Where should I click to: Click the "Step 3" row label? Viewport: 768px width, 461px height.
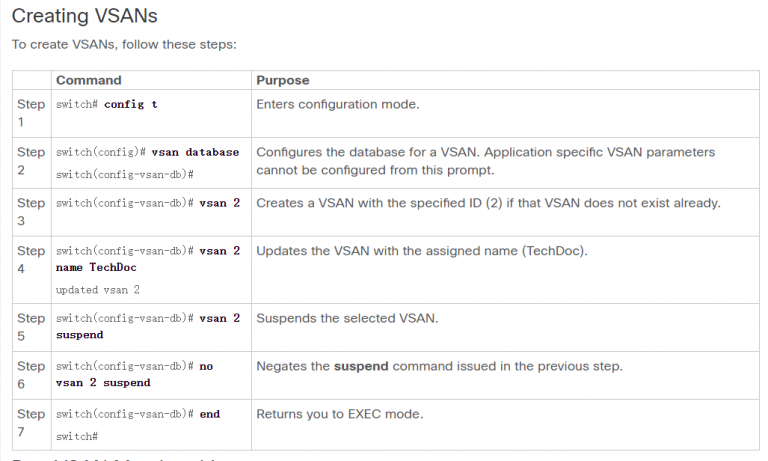[x=31, y=211]
